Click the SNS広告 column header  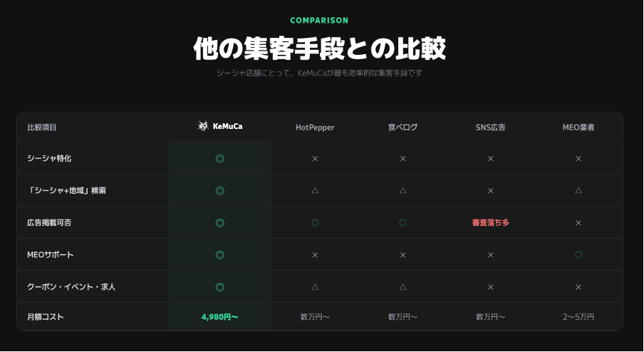click(490, 128)
